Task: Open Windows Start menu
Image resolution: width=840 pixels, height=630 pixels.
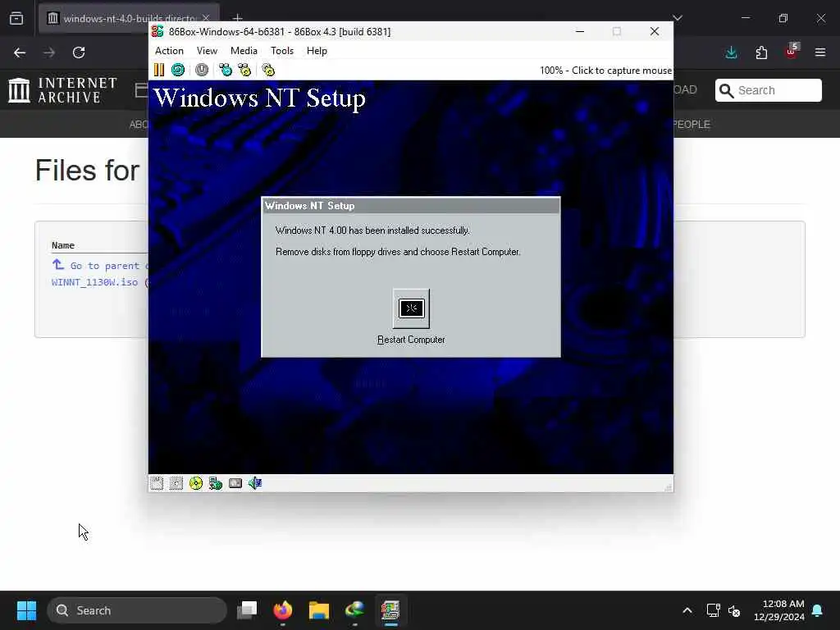Action: (26, 610)
